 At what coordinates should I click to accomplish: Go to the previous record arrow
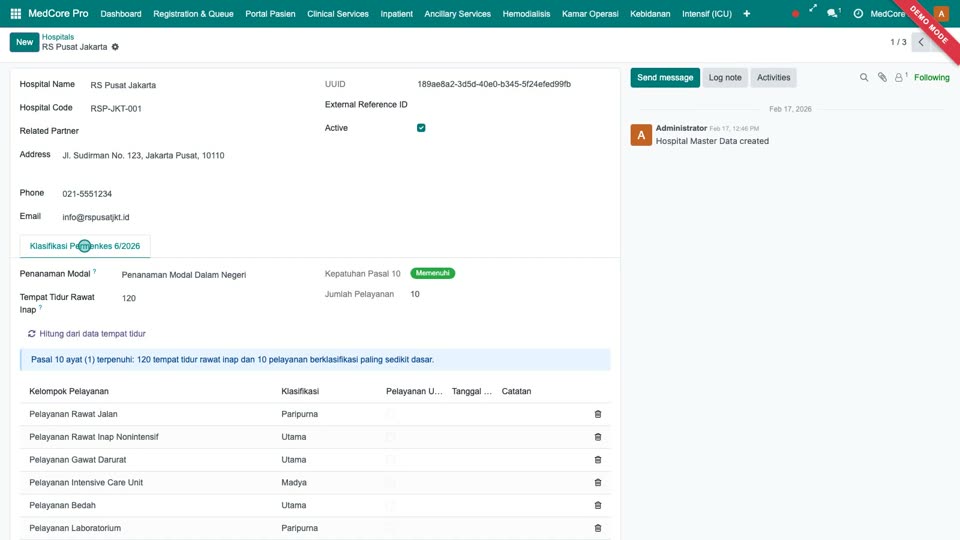921,42
